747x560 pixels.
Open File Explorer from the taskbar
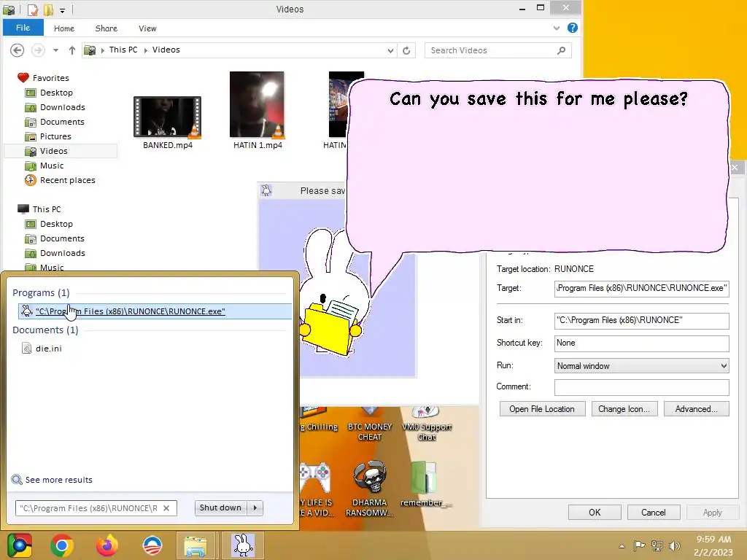click(196, 545)
